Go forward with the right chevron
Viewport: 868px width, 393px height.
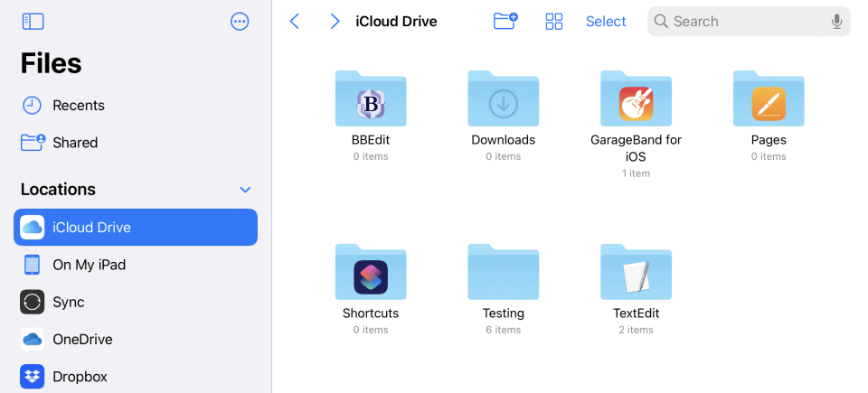click(335, 22)
